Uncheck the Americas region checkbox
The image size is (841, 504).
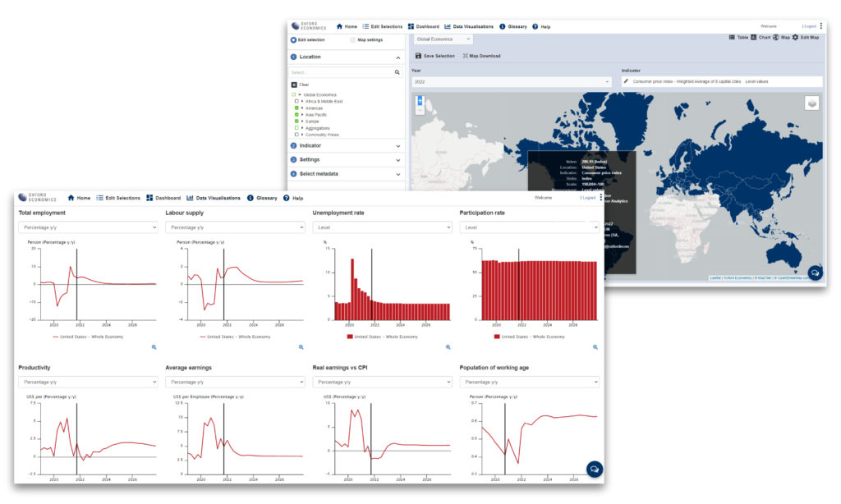click(296, 108)
